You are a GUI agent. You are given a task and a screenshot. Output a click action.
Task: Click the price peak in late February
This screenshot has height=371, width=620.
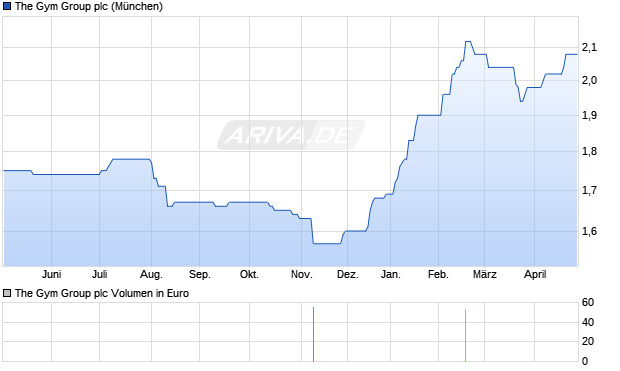(468, 41)
